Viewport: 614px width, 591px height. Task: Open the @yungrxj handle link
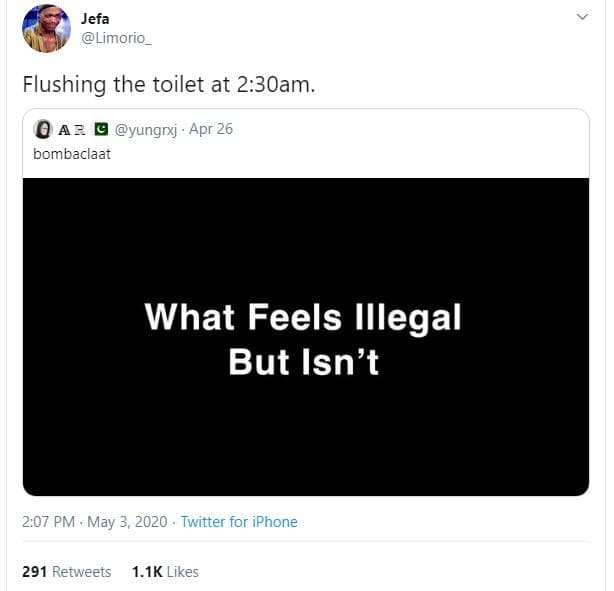(x=146, y=129)
